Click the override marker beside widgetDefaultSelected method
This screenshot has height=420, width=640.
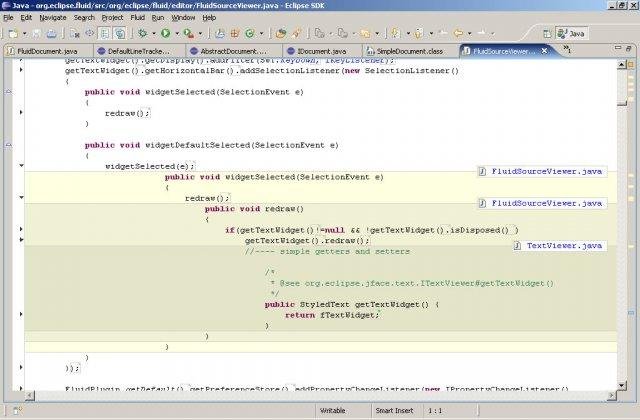[x=8, y=145]
